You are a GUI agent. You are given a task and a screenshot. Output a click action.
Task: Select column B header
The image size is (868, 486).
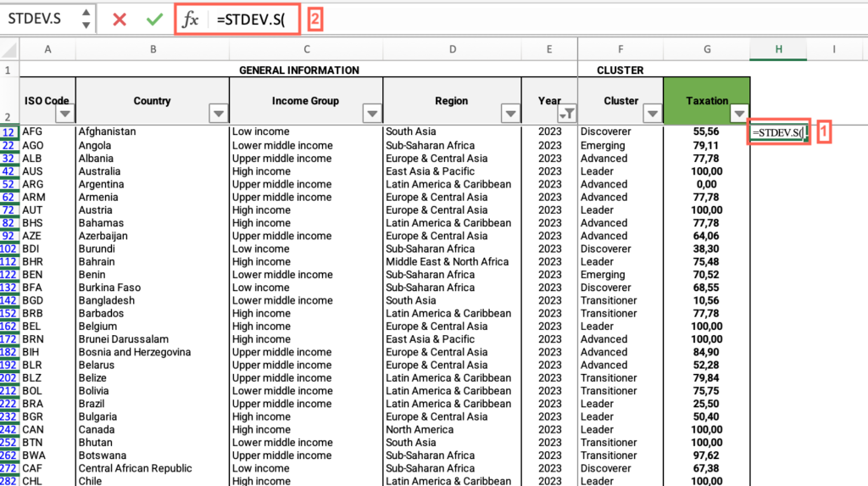(x=153, y=49)
